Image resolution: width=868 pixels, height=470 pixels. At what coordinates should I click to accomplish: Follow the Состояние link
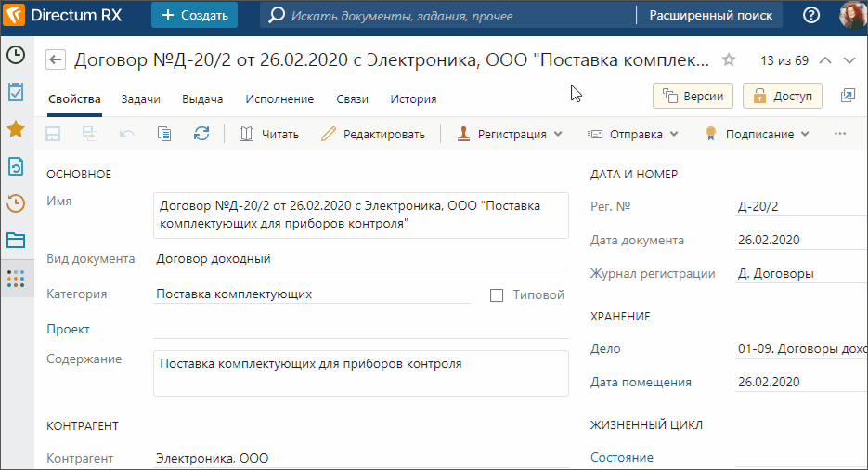(622, 457)
